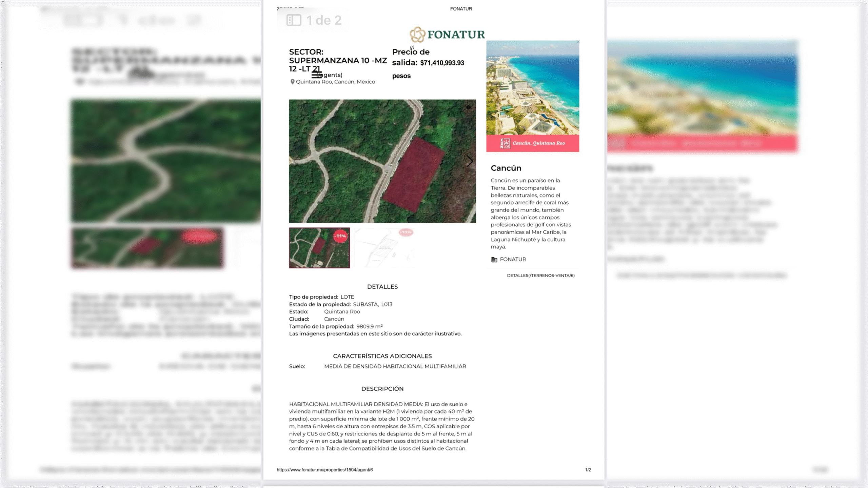This screenshot has width=868, height=488.
Task: Toggle the thumbnail sidebar icon
Action: [294, 20]
